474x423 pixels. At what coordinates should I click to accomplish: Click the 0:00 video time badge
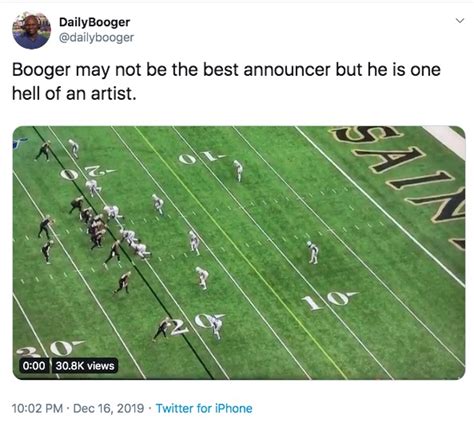coord(34,366)
